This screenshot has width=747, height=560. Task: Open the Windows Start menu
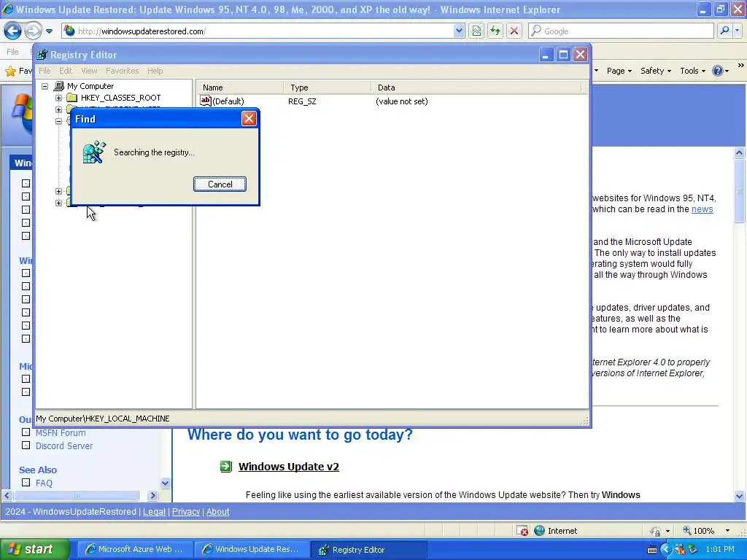[34, 549]
